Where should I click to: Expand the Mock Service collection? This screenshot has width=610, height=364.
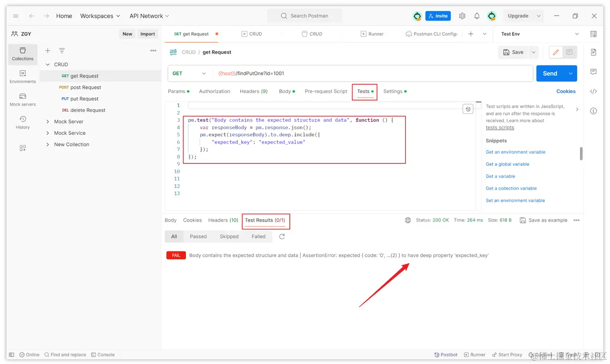click(48, 133)
